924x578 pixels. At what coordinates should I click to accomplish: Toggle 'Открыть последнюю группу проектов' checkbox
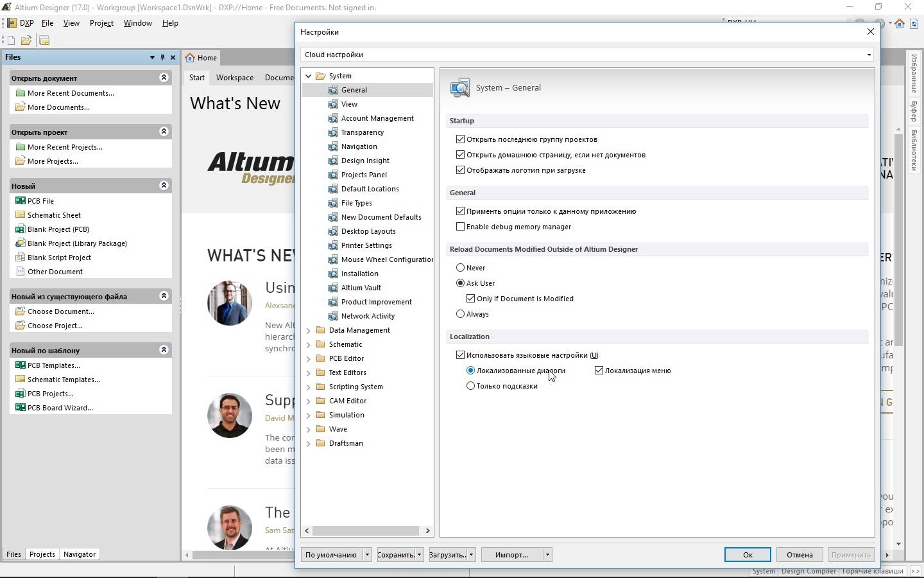[460, 139]
